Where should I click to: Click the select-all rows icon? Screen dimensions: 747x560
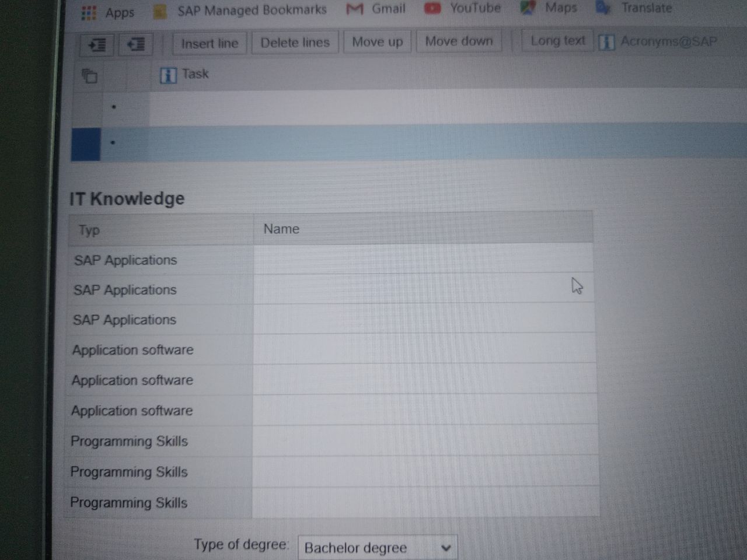(x=89, y=76)
